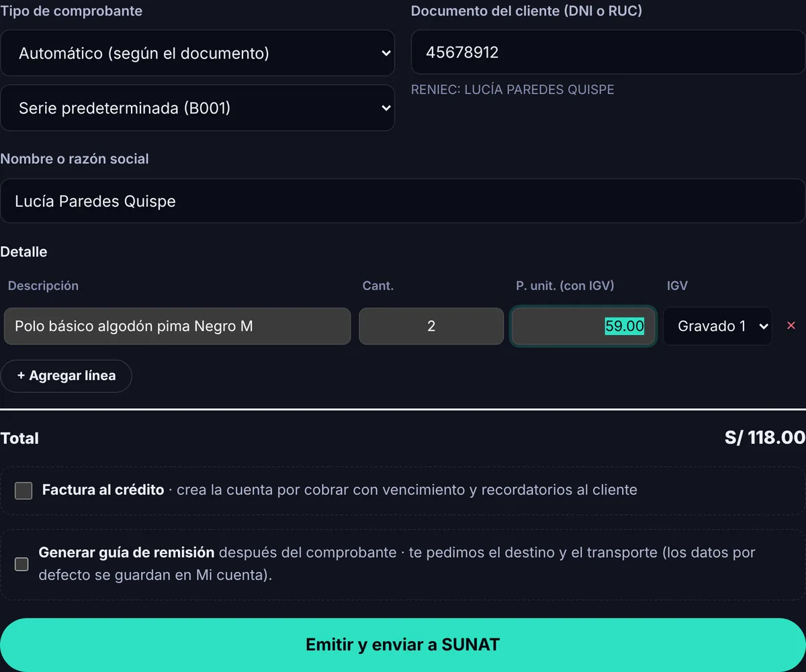The image size is (806, 672).
Task: Focus the Documento del cliente input field
Action: click(x=608, y=52)
